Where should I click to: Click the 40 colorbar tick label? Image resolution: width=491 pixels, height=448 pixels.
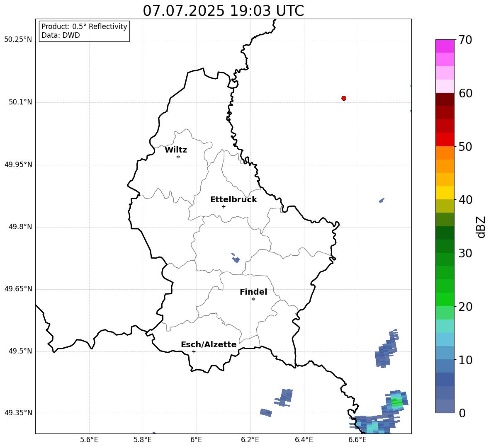(465, 200)
